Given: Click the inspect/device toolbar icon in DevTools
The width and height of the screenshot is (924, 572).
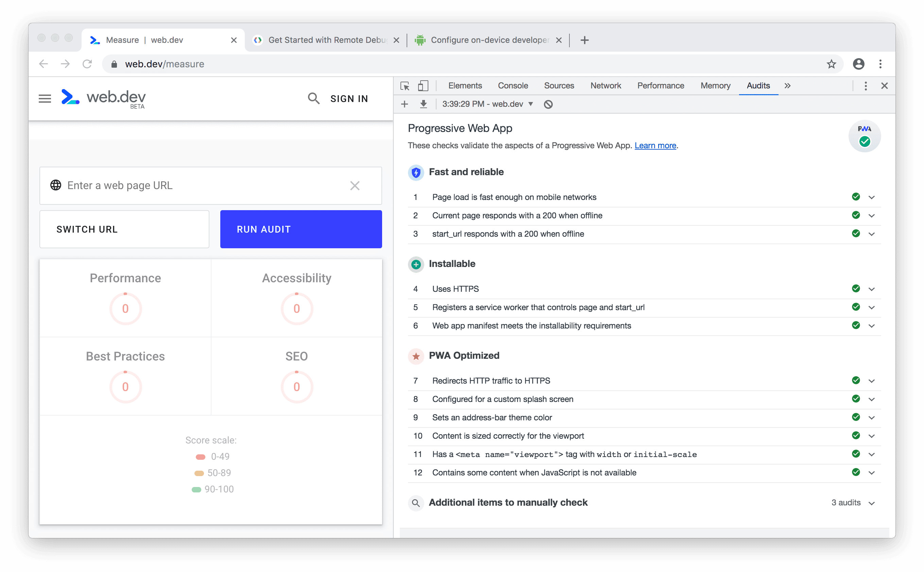Looking at the screenshot, I should coord(423,86).
